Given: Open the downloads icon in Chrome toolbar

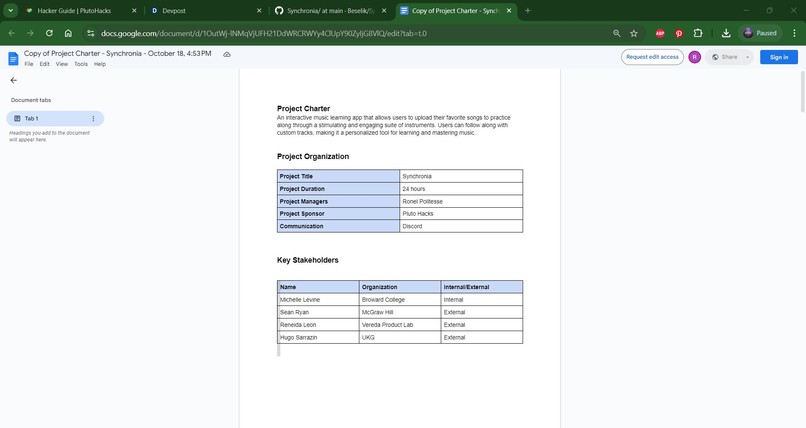Looking at the screenshot, I should tap(726, 33).
